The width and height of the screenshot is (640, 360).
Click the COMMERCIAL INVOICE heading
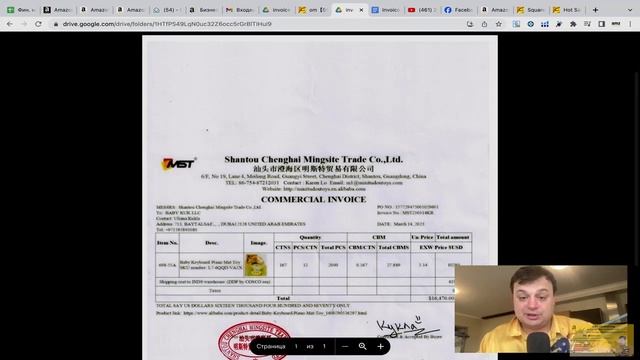click(x=313, y=200)
